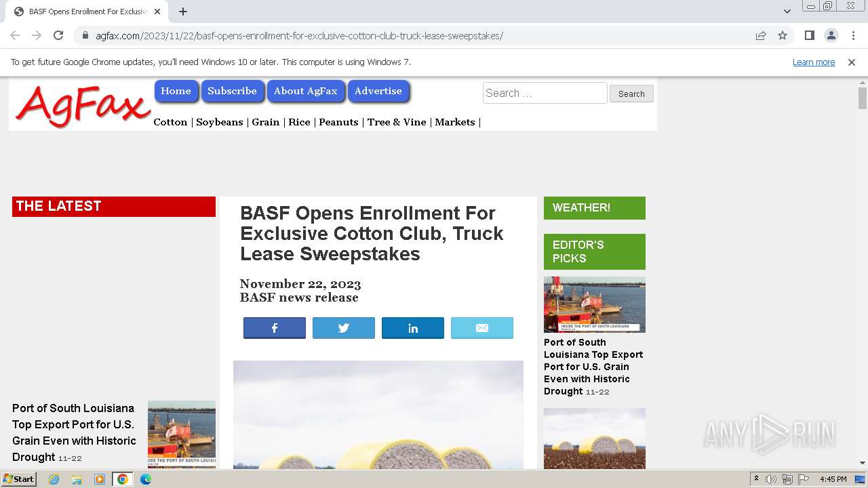
Task: Go to the Tree & Vine section
Action: (397, 122)
